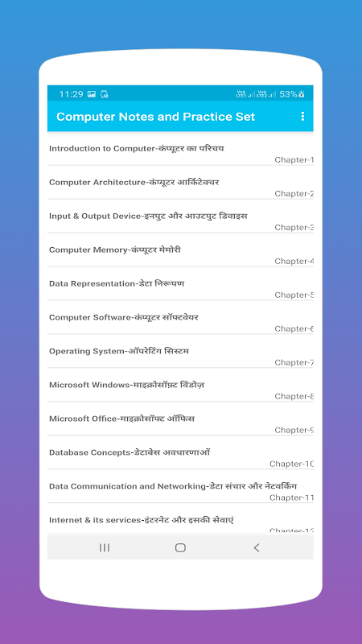Image resolution: width=362 pixels, height=644 pixels.
Task: Open Computer Memory chapter
Action: point(180,250)
